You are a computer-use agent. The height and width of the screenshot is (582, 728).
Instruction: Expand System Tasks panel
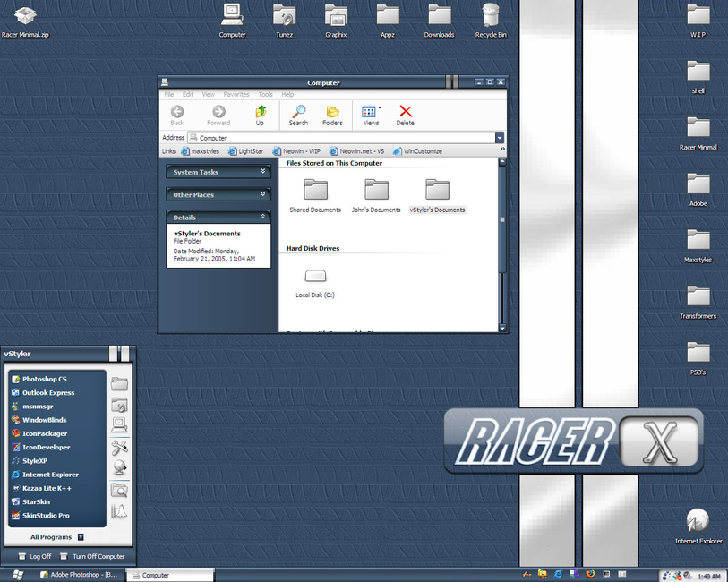tap(218, 172)
